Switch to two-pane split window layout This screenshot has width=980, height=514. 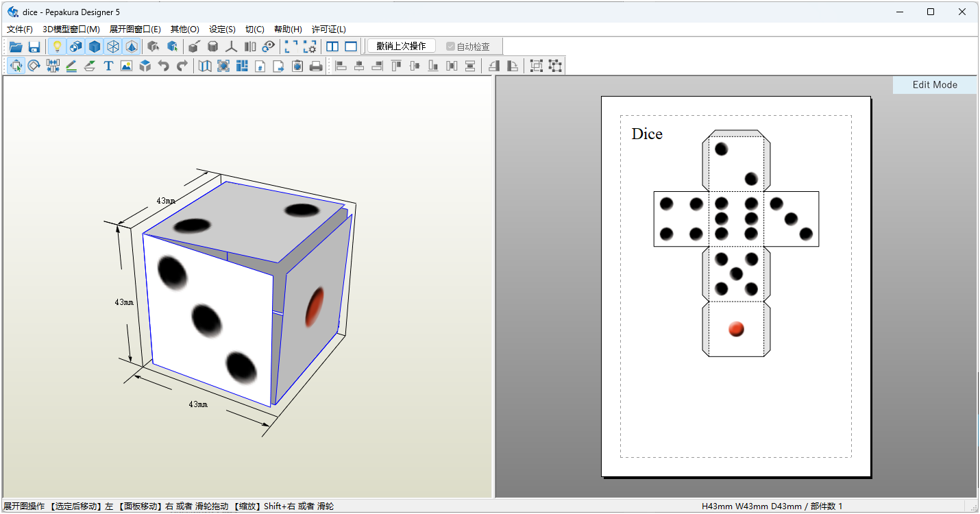point(332,47)
